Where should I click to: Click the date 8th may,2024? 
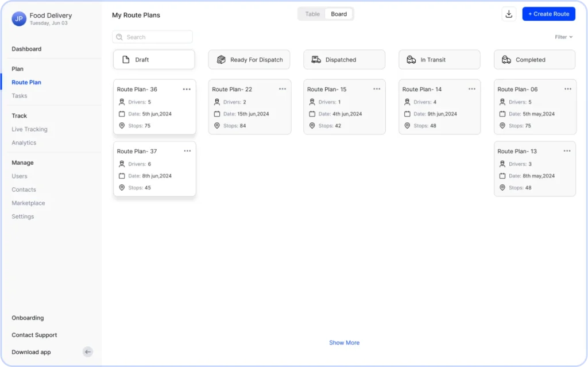tap(539, 176)
